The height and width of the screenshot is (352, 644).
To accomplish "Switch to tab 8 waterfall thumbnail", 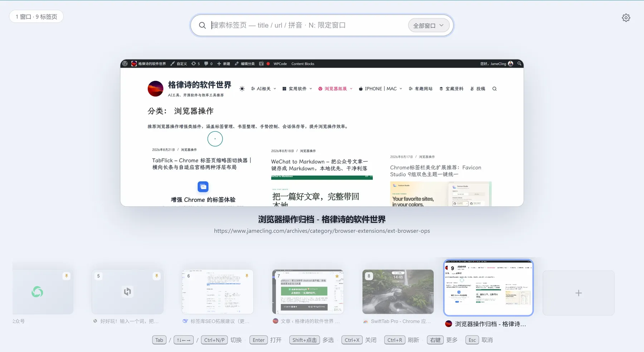I will 398,292.
